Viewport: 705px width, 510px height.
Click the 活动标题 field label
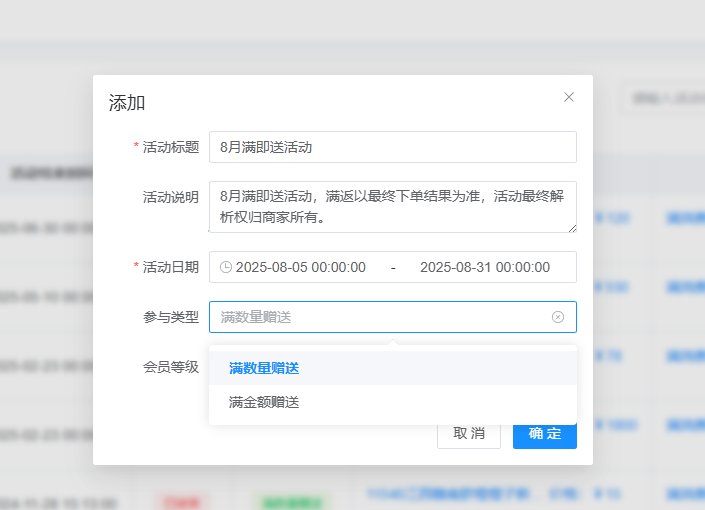click(x=170, y=147)
